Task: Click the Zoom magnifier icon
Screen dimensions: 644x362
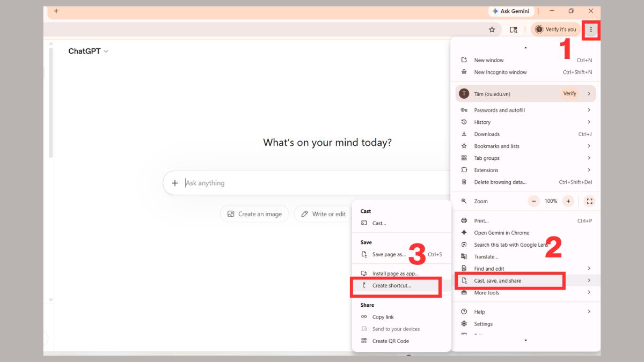Action: 464,201
